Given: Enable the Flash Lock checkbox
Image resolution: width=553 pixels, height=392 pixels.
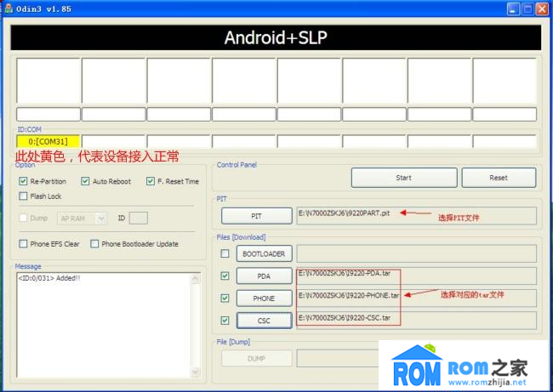Looking at the screenshot, I should [x=23, y=196].
